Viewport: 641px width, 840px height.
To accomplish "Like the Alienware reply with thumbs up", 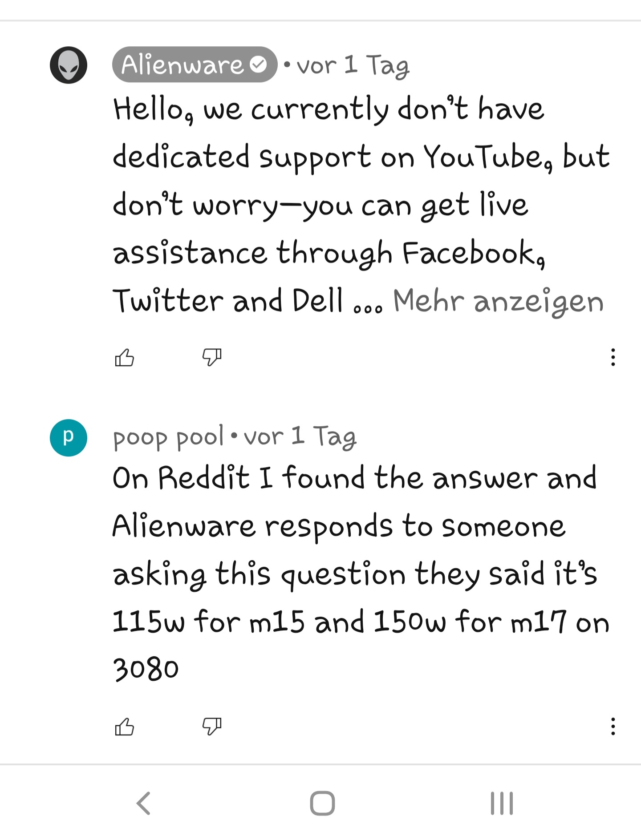I will 124,357.
